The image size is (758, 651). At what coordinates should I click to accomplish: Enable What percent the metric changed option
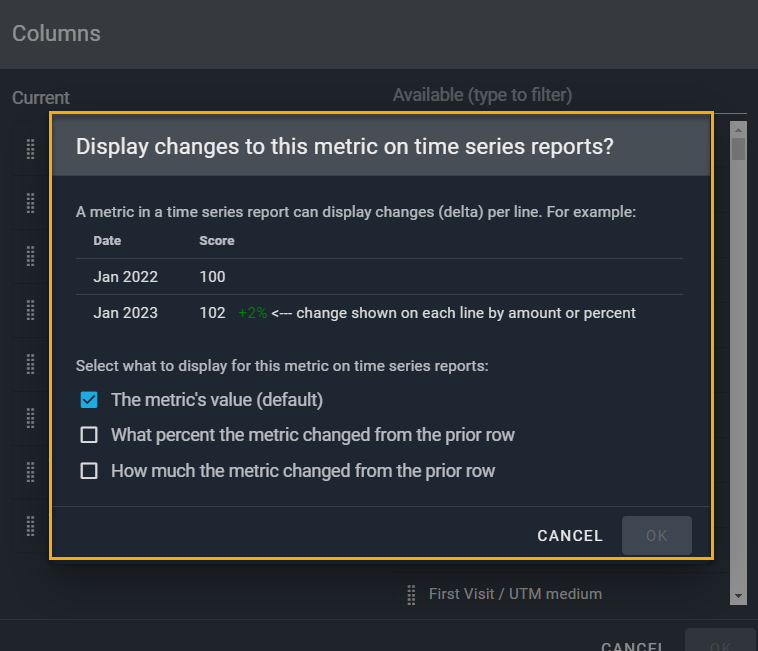(x=89, y=435)
